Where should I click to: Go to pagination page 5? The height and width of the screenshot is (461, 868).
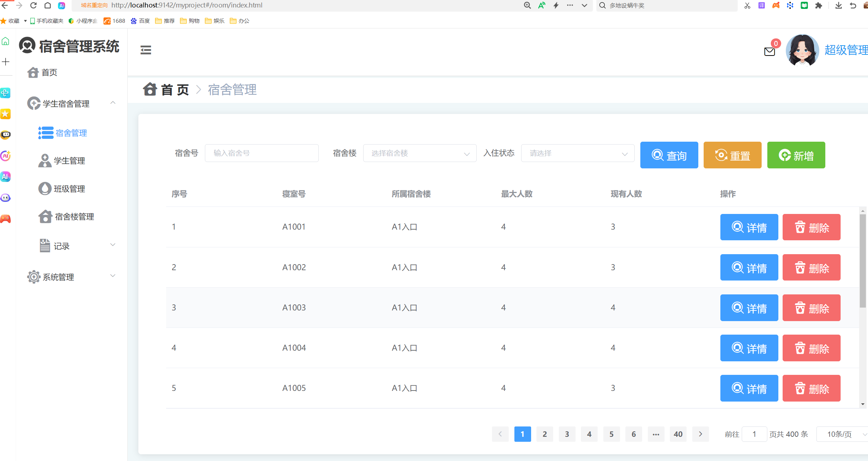coord(612,434)
